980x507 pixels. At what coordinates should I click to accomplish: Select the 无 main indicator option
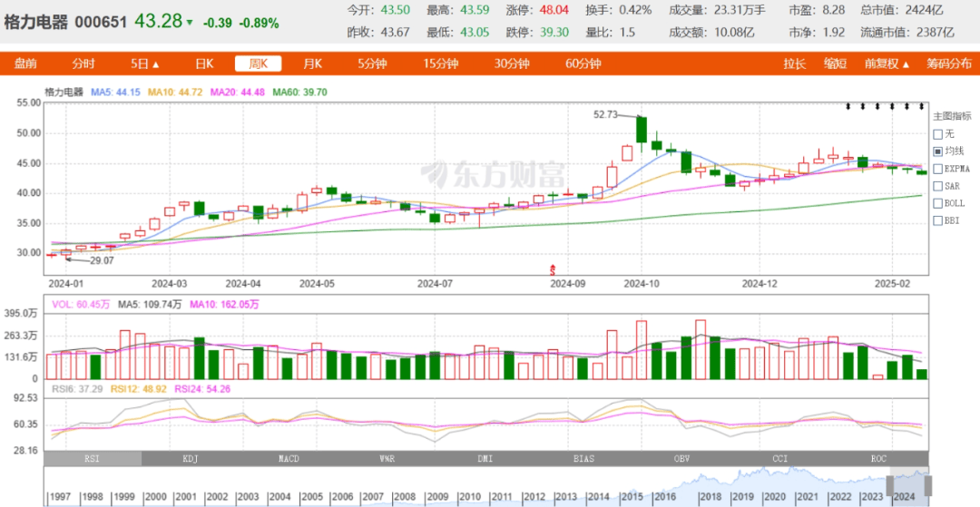pos(938,133)
